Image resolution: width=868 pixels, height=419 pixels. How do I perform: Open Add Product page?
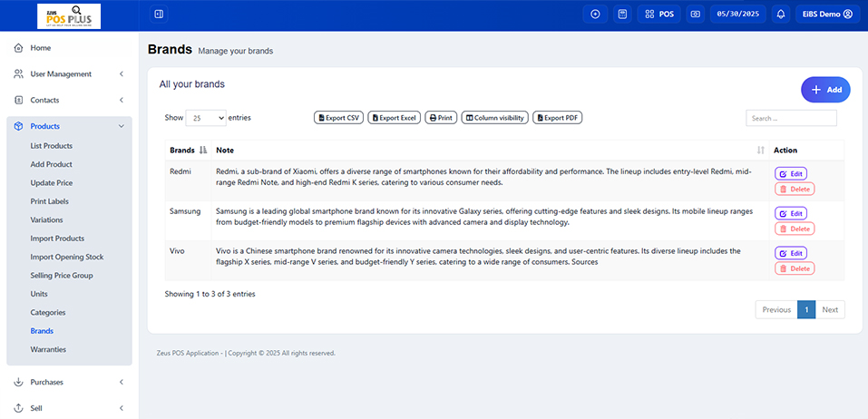tap(52, 164)
